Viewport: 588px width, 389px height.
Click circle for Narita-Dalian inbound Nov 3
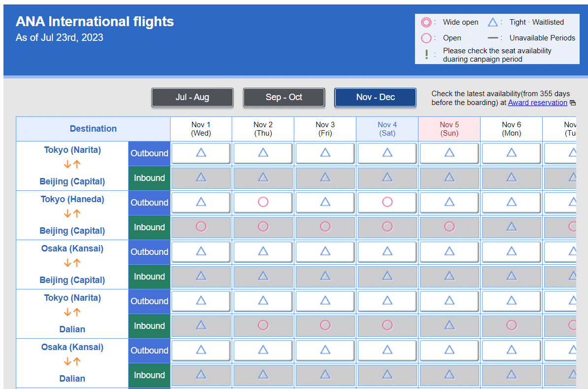point(325,325)
